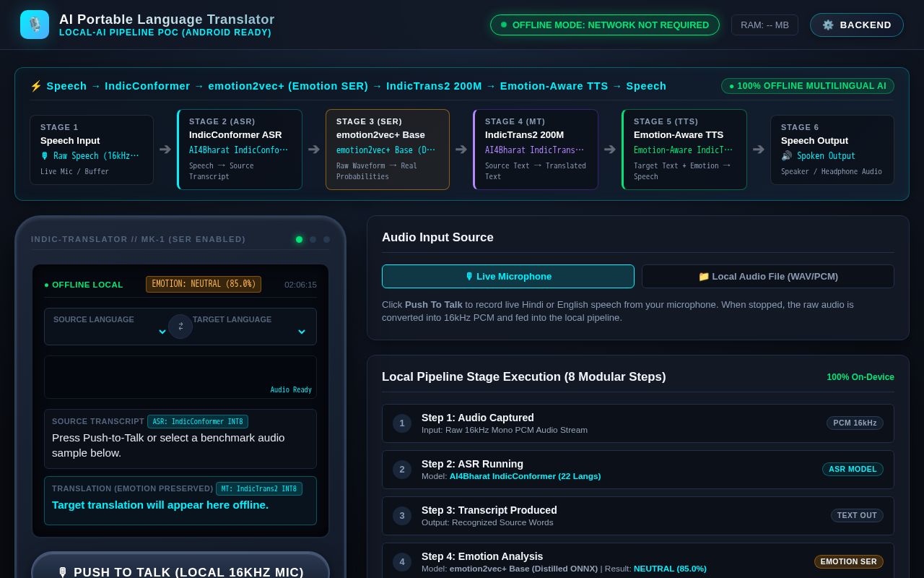Screen dimensions: 924x578
Task: Click the ASR: IndicConformer INT8 tag
Action: 198,421
